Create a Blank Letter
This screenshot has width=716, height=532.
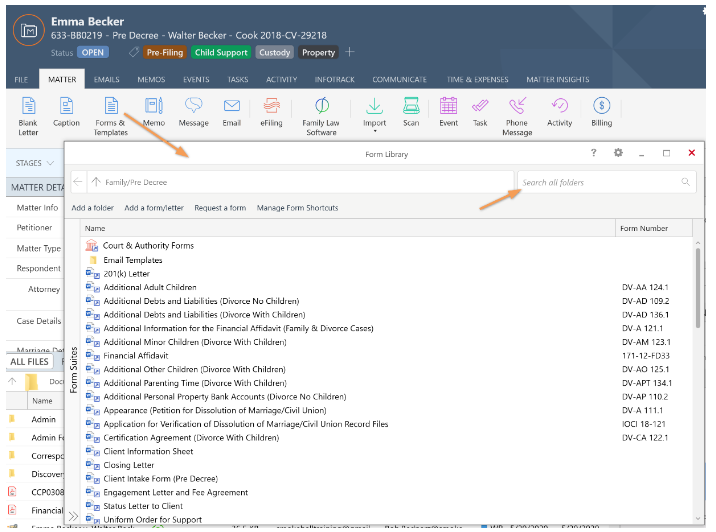pos(28,116)
